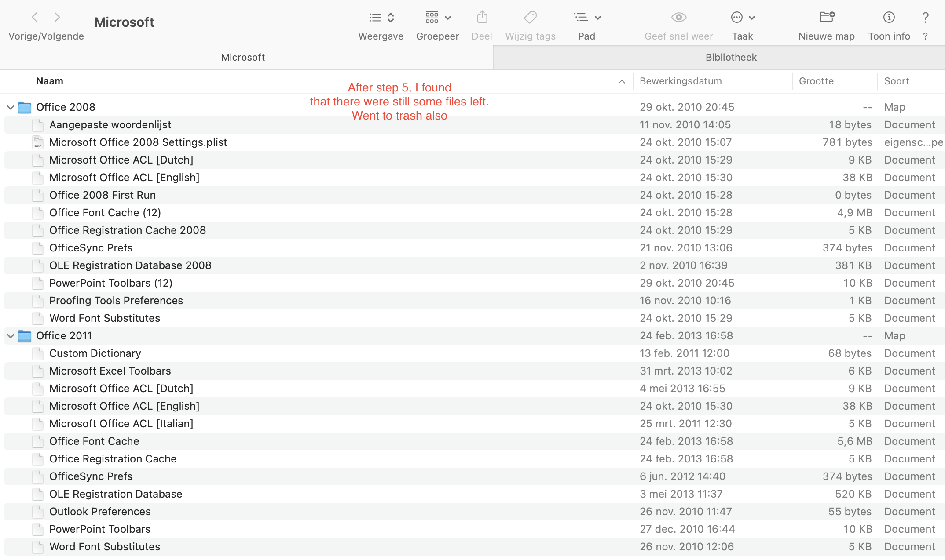Select the Outlook Preferences file
This screenshot has width=945, height=560.
coord(100,512)
